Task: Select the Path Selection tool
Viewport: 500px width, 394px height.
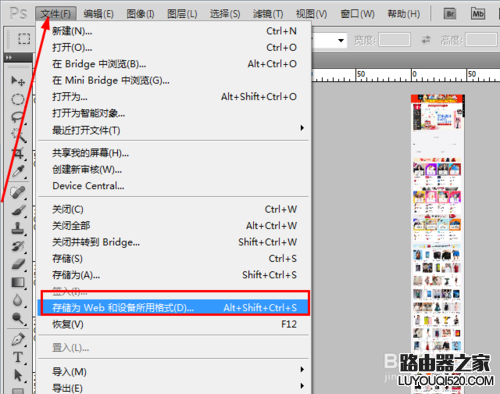Action: tap(18, 375)
